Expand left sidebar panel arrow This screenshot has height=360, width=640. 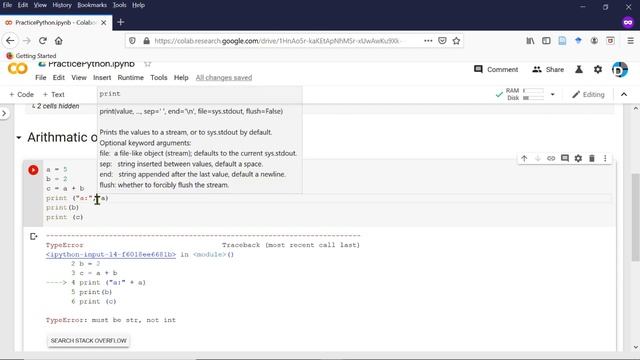4,113
